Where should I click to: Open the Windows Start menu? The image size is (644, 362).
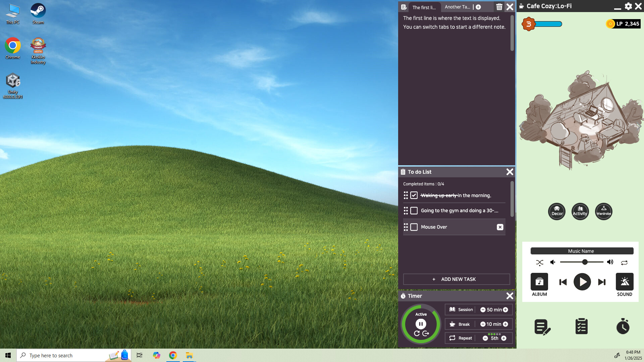coord(8,355)
